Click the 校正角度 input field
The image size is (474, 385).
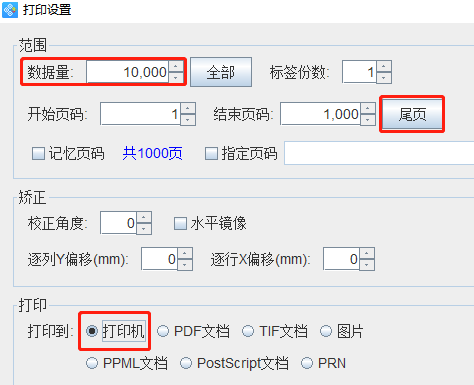click(118, 223)
